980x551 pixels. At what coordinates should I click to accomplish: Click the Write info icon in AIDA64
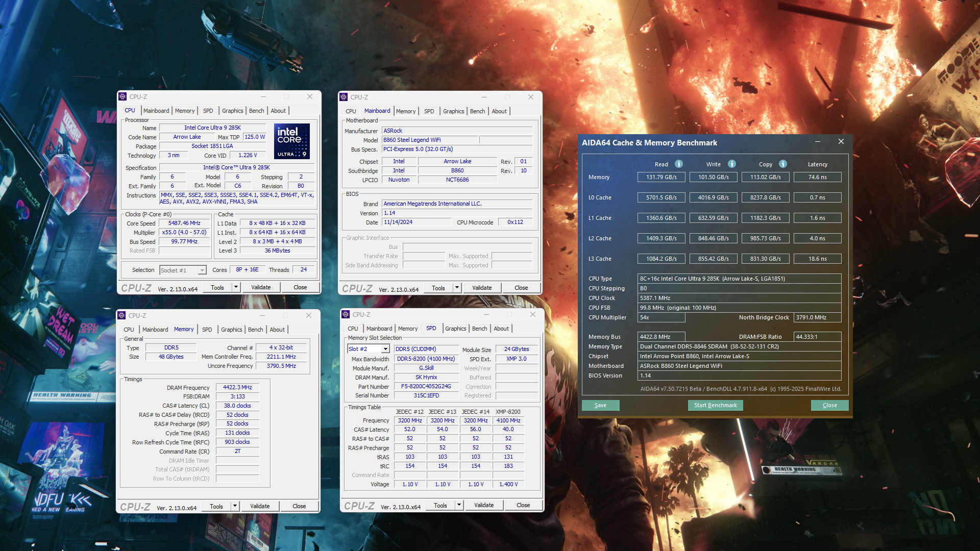tap(732, 164)
